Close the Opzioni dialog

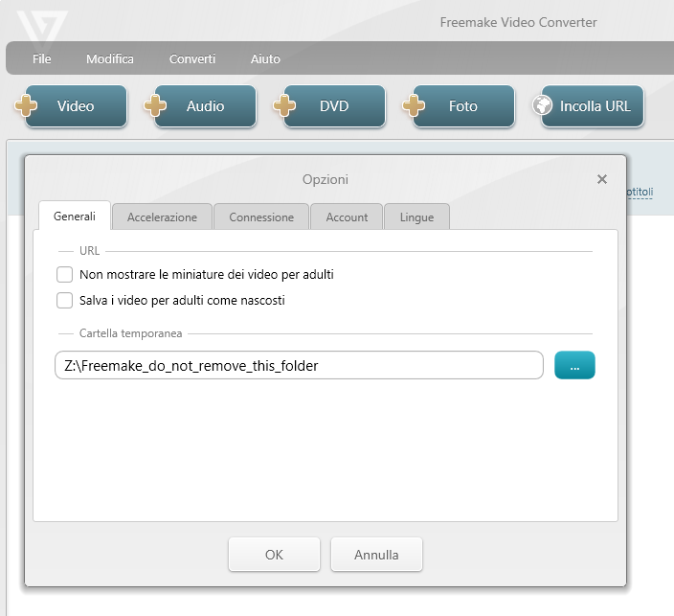pyautogui.click(x=602, y=179)
